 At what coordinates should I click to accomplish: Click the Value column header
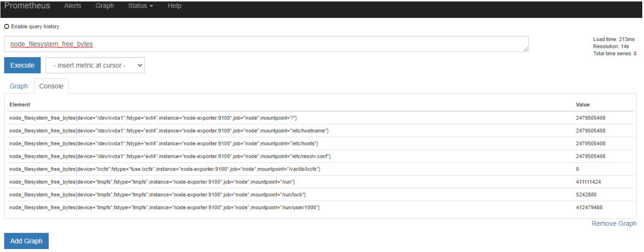tap(582, 104)
